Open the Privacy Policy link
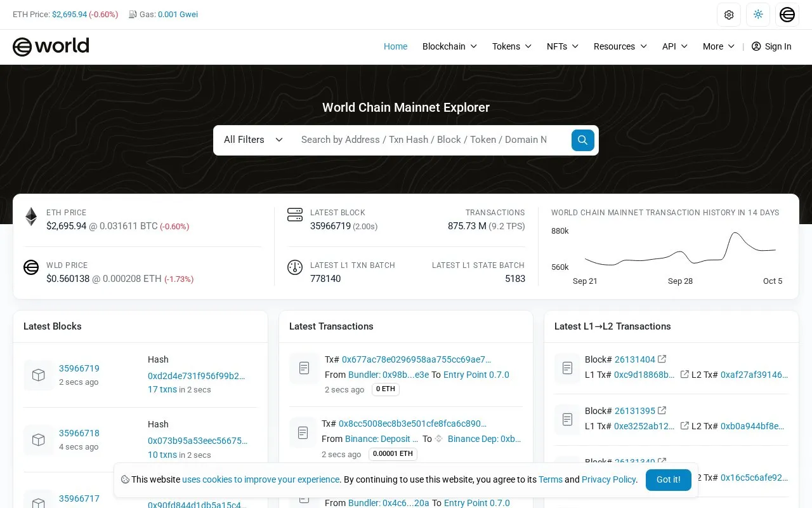Image resolution: width=812 pixels, height=508 pixels. pos(609,480)
